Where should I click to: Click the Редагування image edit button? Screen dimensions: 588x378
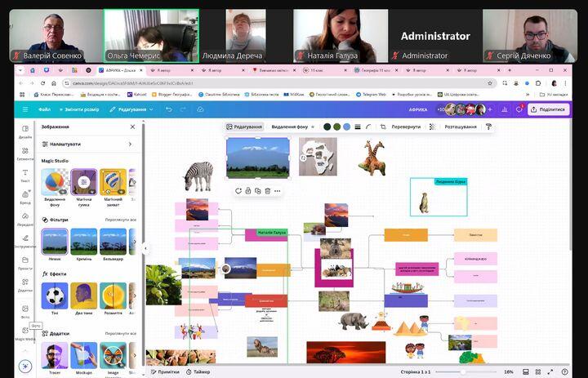pos(244,127)
